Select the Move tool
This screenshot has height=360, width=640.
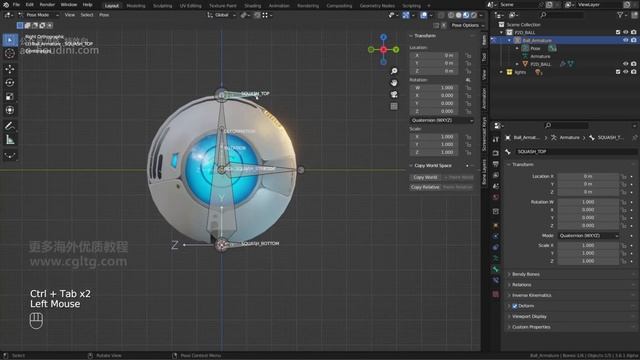pos(10,69)
